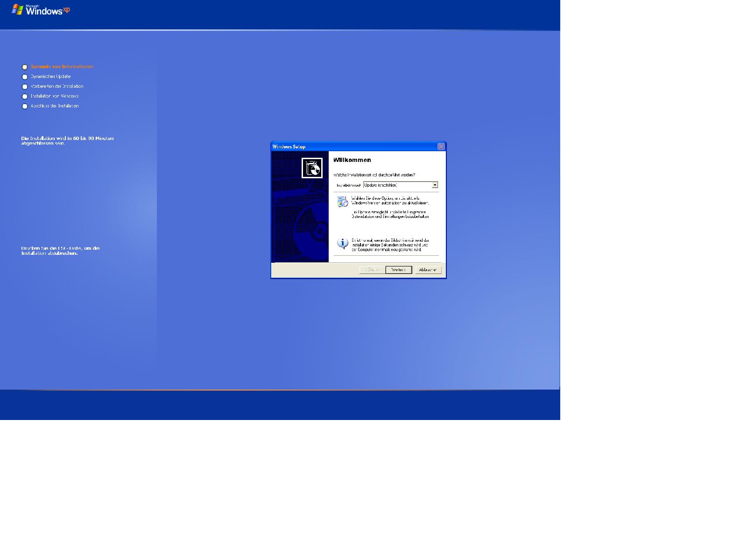Viewport: 747px width, 560px height.
Task: Select the 'Abschluss der Installation' step bullet
Action: pos(25,106)
